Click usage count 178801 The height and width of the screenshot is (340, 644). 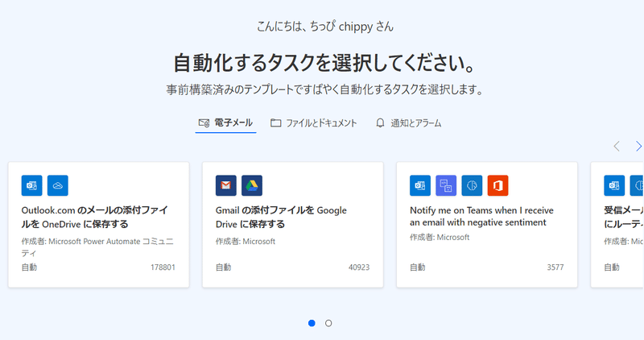coord(163,267)
